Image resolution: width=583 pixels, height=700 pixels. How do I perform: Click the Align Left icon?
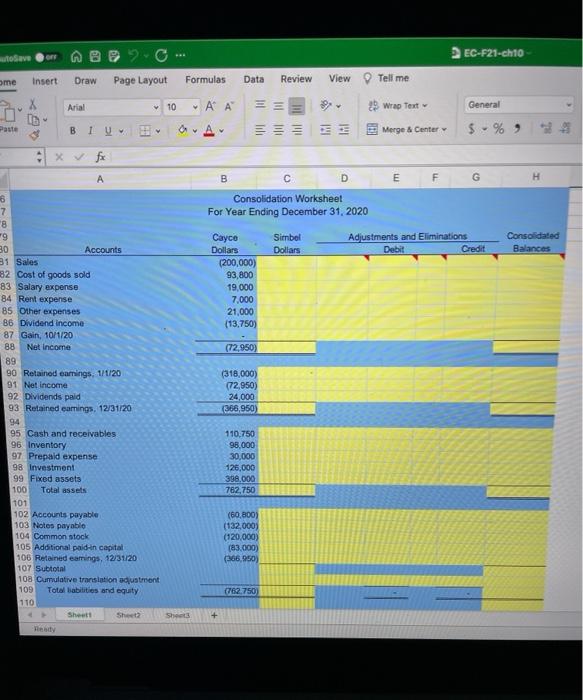pos(260,130)
